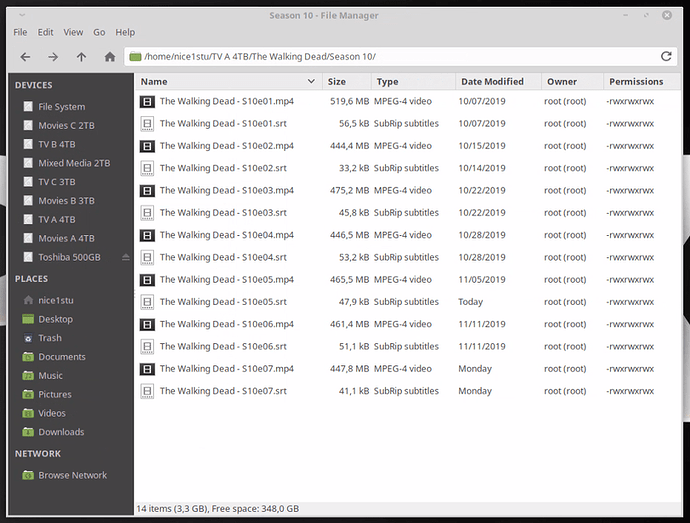Select The Walking Dead - S10e04.srt

click(223, 257)
